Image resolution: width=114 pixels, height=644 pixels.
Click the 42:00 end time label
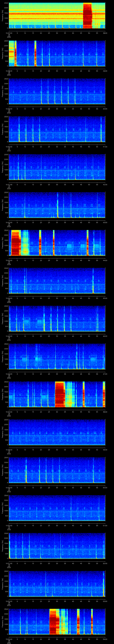(105, 184)
